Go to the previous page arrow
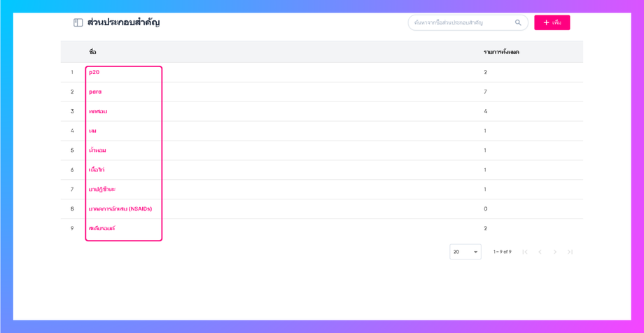 [540, 252]
